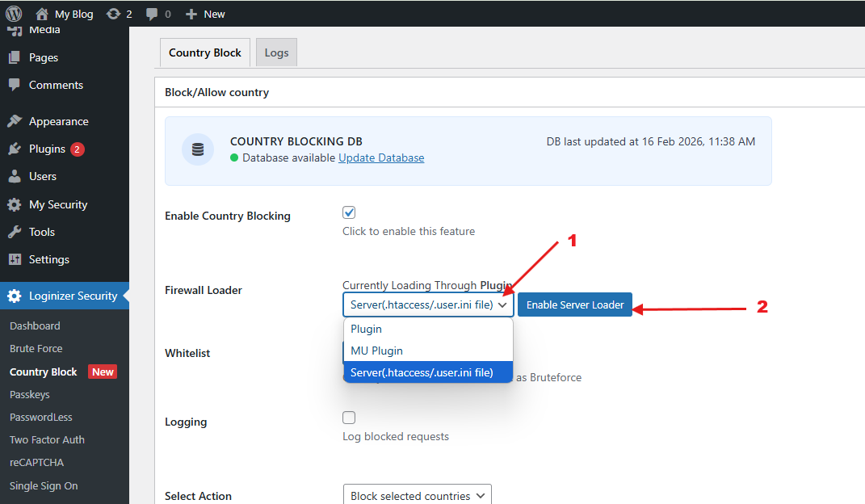The image size is (865, 504).
Task: Open Brute Force in the submenu
Action: [x=36, y=349]
